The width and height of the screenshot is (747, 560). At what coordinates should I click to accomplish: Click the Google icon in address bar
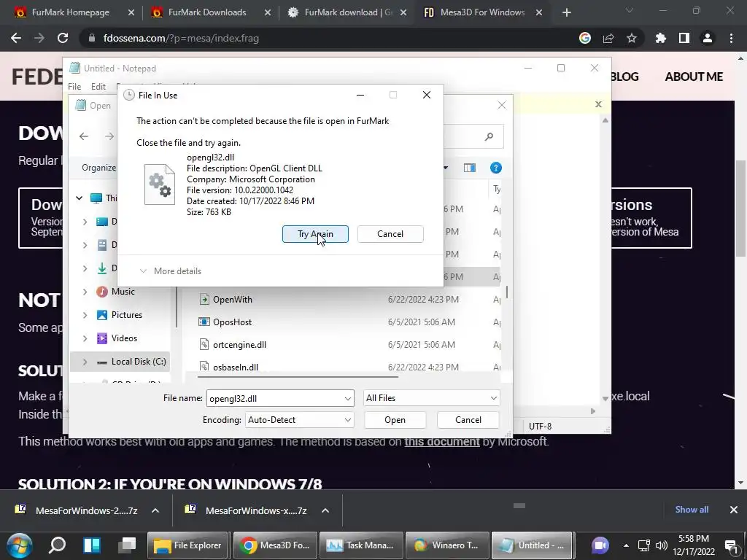pyautogui.click(x=585, y=38)
